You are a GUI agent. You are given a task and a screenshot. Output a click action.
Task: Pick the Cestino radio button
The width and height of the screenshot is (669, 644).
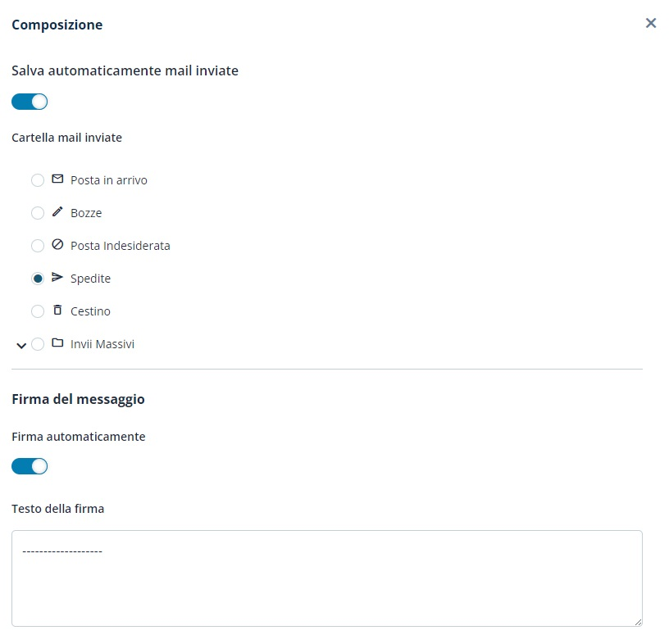(x=38, y=311)
